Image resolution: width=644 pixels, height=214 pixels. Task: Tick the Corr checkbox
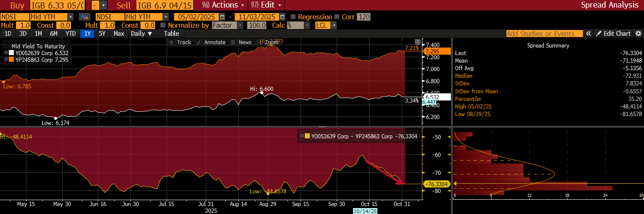[337, 17]
